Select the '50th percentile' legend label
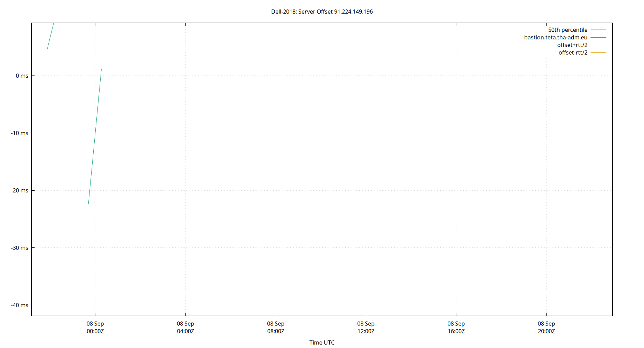Viewport: 644px width, 348px height. point(567,30)
